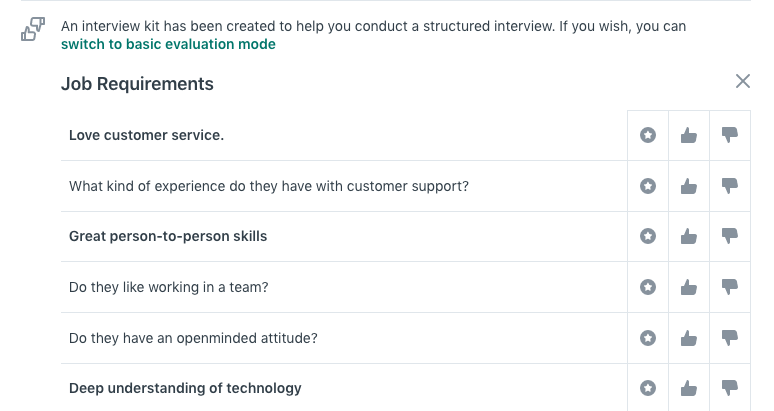Close the Job Requirements panel
Viewport: 774px width, 411px height.
[742, 81]
